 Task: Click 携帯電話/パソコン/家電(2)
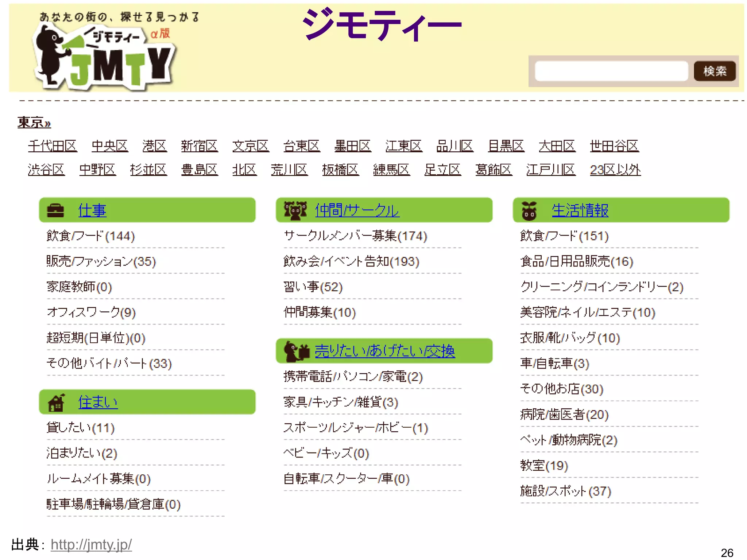tap(353, 377)
